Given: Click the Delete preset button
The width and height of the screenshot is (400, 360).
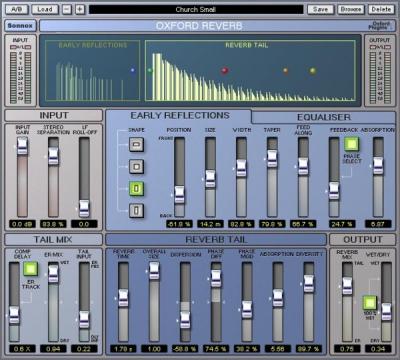Looking at the screenshot, I should (381, 9).
